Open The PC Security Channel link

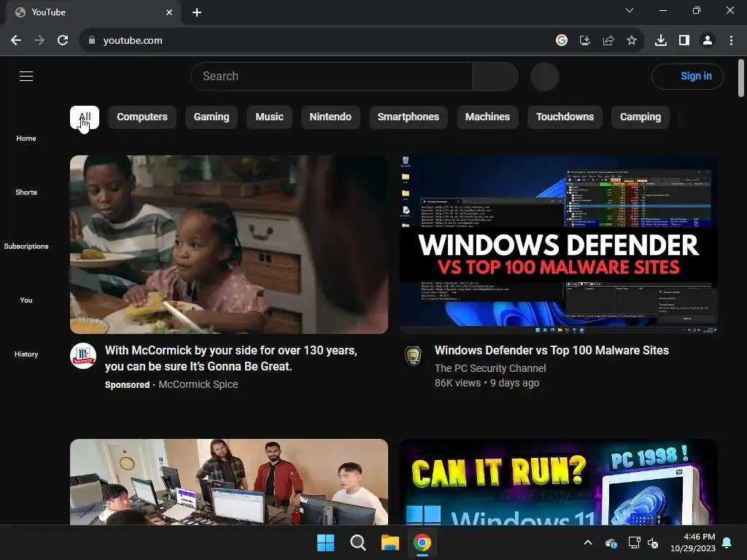coord(490,368)
